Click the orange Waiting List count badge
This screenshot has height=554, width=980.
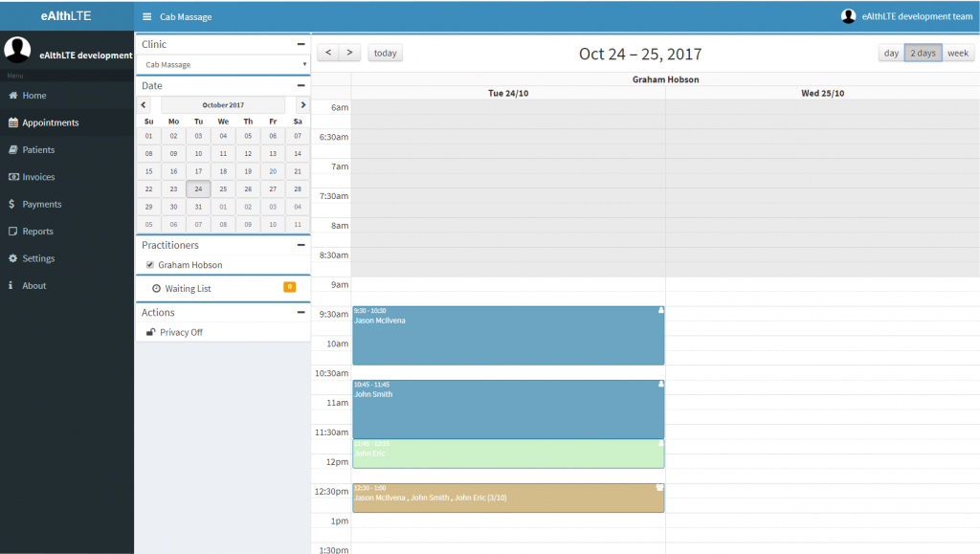pyautogui.click(x=289, y=287)
